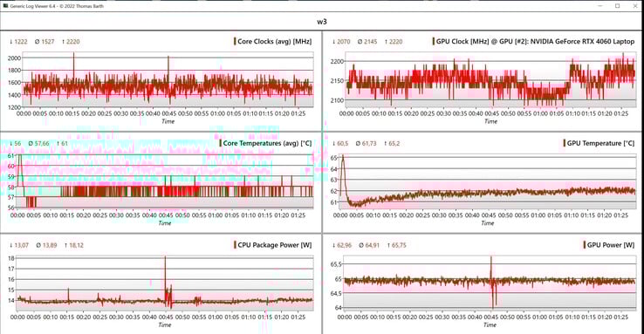Select the GPU Temperature [°C] chart title

600,143
